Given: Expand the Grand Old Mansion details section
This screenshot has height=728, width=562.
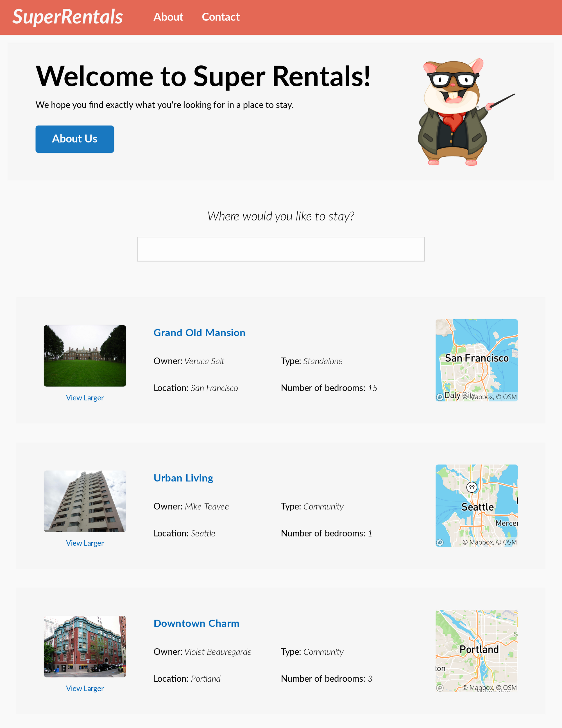Looking at the screenshot, I should click(199, 333).
